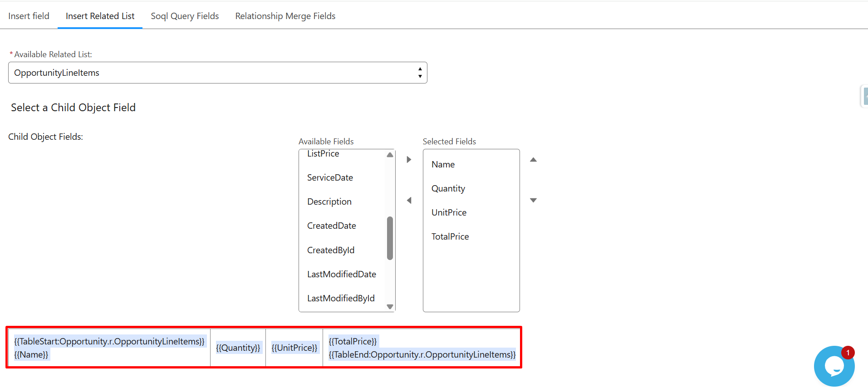This screenshot has width=868, height=388.
Task: Switch to the Insert field tab
Action: (29, 16)
